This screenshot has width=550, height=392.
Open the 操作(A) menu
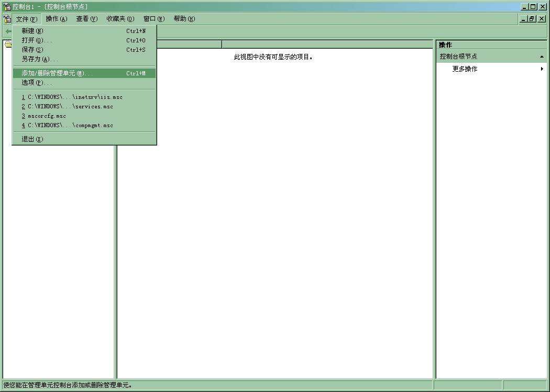pos(57,19)
